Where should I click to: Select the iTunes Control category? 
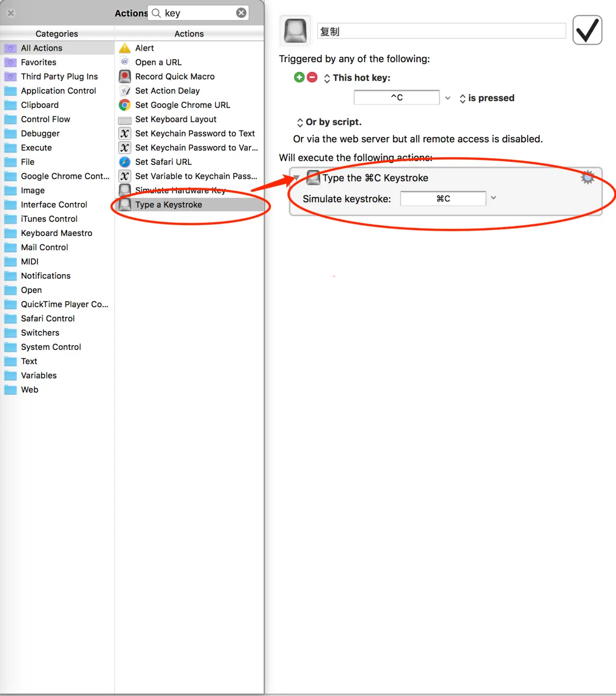(x=58, y=219)
